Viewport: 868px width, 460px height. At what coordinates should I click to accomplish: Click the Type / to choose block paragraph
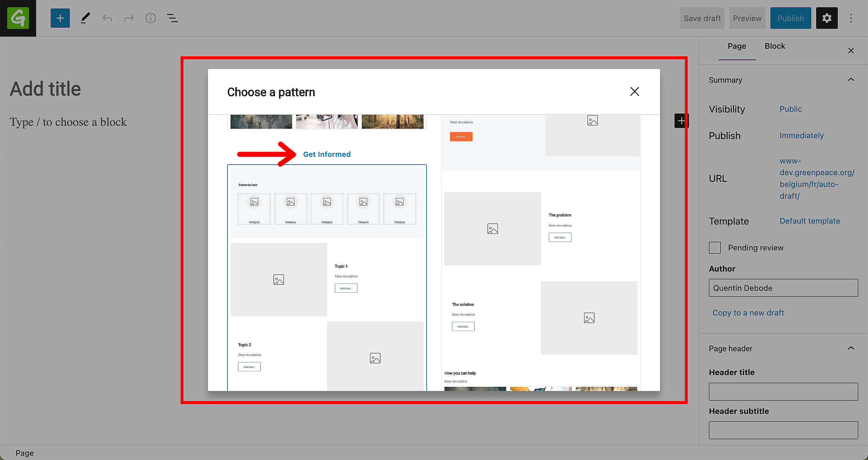68,122
